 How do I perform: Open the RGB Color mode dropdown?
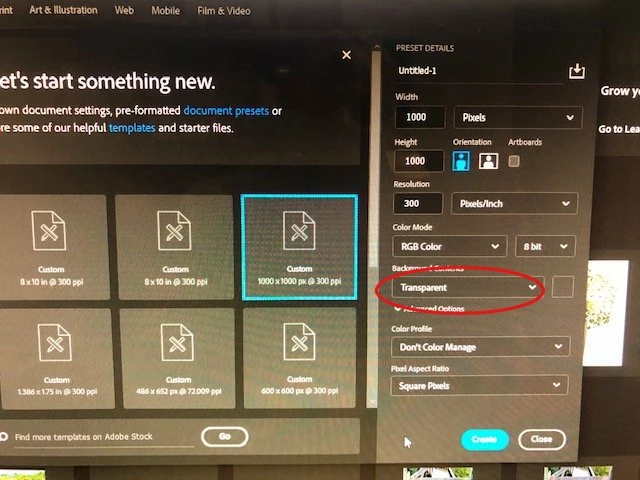pos(450,246)
